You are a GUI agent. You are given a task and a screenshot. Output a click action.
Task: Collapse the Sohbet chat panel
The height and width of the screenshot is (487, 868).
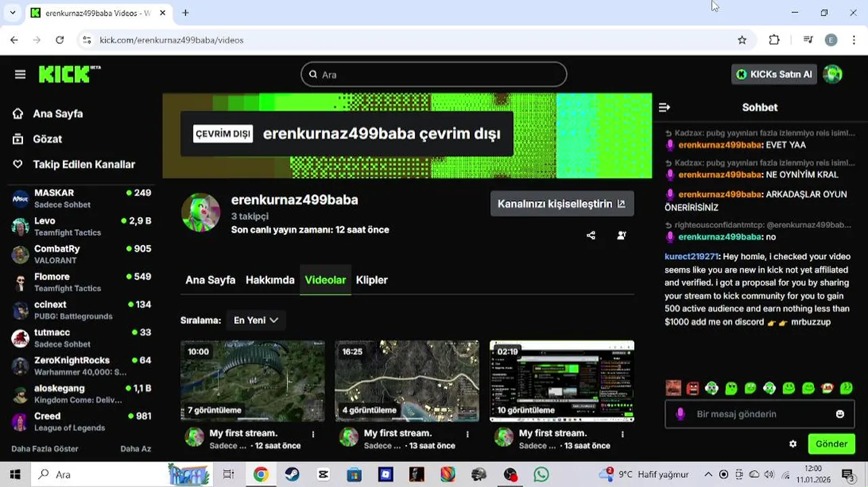[664, 108]
